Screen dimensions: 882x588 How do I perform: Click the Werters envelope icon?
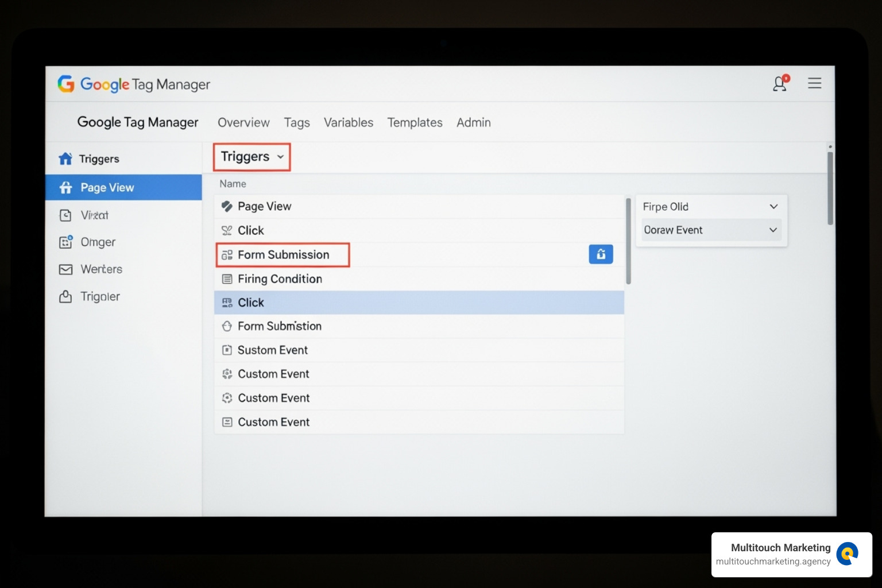pos(66,269)
